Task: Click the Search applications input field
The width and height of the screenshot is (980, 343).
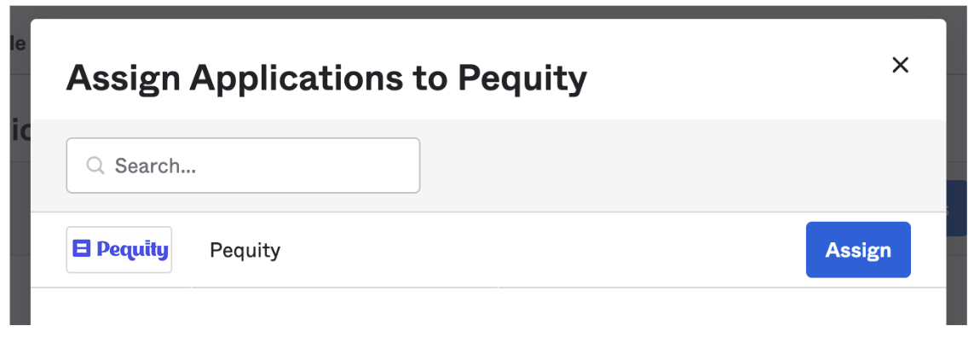Action: point(243,166)
